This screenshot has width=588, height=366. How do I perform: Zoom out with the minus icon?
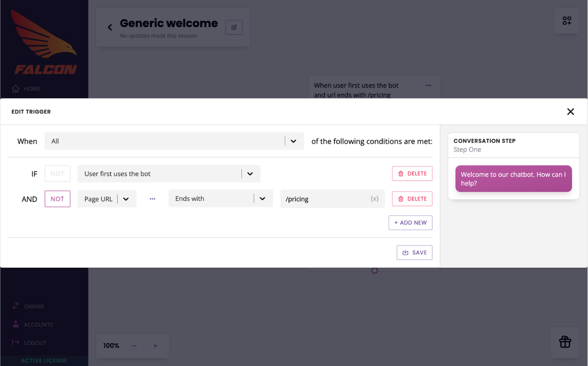tap(134, 346)
